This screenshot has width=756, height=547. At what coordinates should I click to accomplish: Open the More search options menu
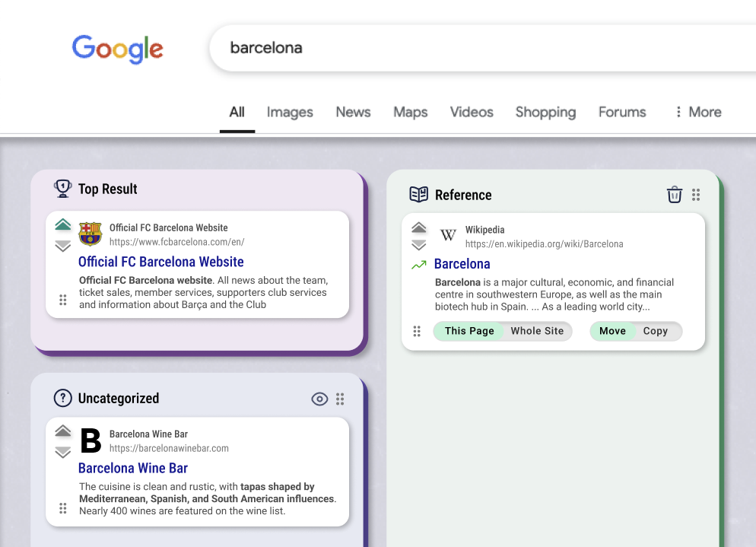(x=697, y=112)
